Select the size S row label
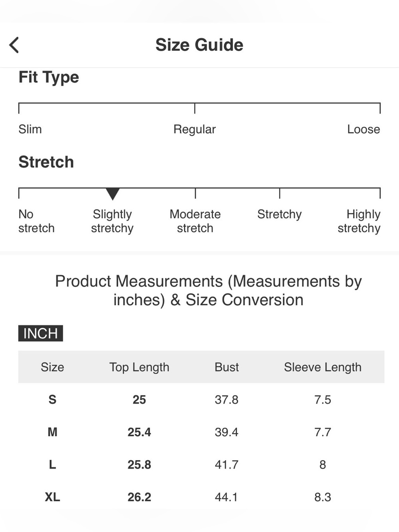 pos(52,399)
